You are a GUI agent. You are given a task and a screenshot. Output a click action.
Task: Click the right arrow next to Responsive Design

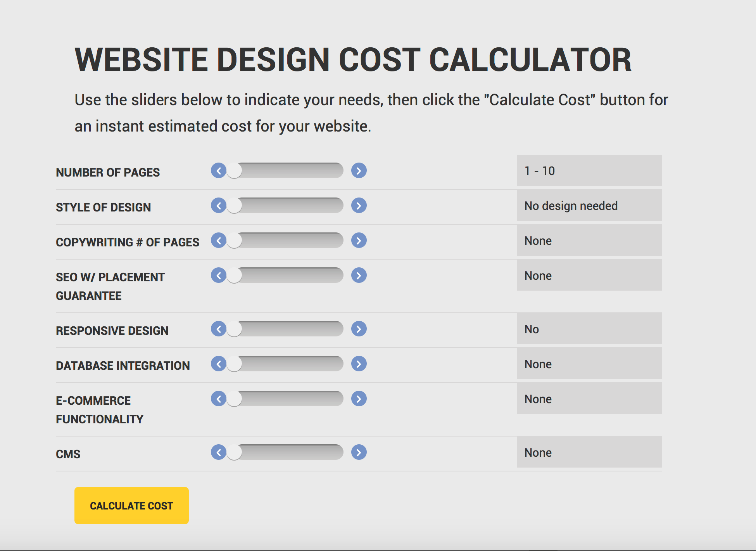359,329
